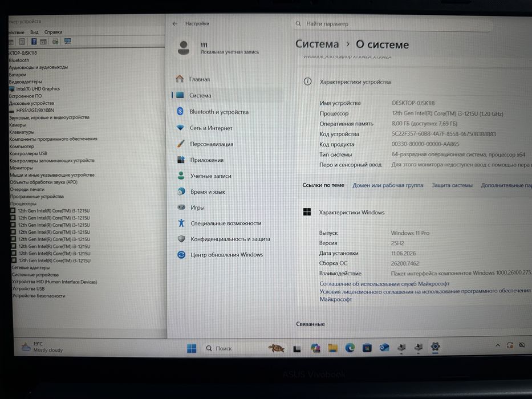
Task: Click the Settings gear icon on taskbar
Action: [x=435, y=347]
